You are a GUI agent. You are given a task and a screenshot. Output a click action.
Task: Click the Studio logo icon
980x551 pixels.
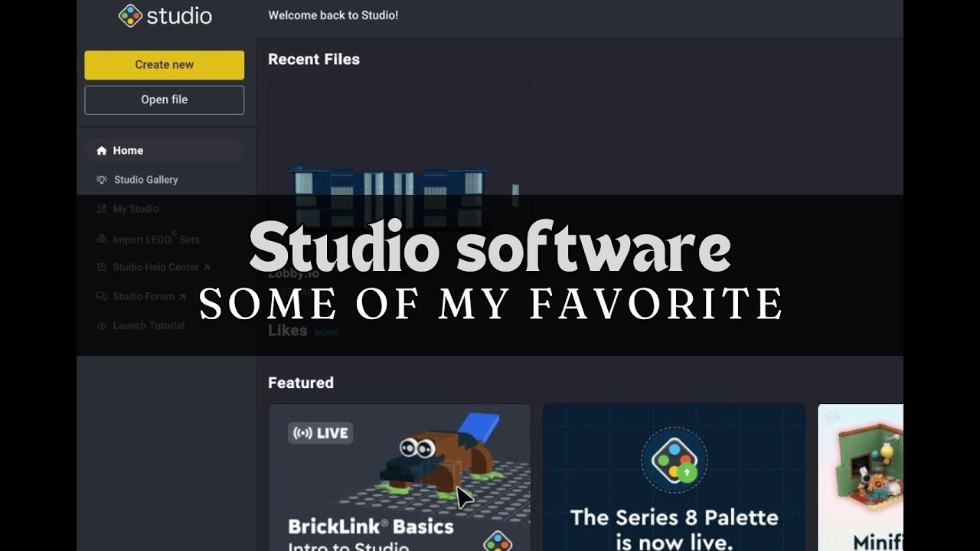[x=130, y=15]
